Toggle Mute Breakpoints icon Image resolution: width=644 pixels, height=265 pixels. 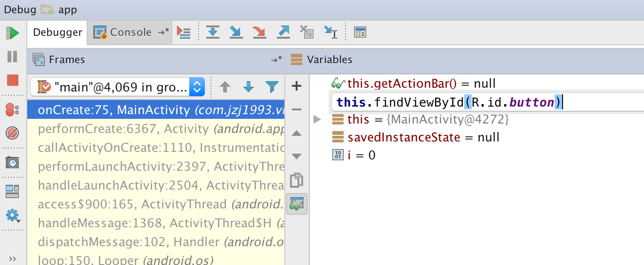(13, 133)
